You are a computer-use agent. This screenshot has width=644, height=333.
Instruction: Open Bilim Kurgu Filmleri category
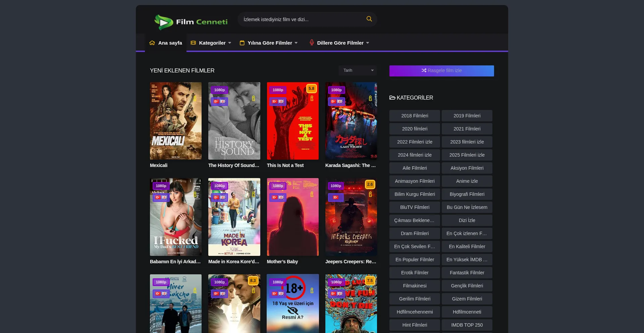[415, 194]
